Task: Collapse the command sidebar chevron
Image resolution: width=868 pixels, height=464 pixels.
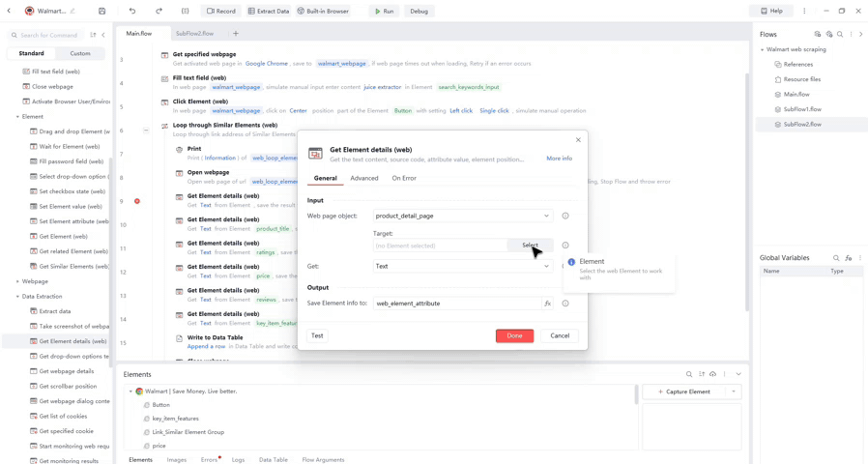Action: [x=103, y=35]
